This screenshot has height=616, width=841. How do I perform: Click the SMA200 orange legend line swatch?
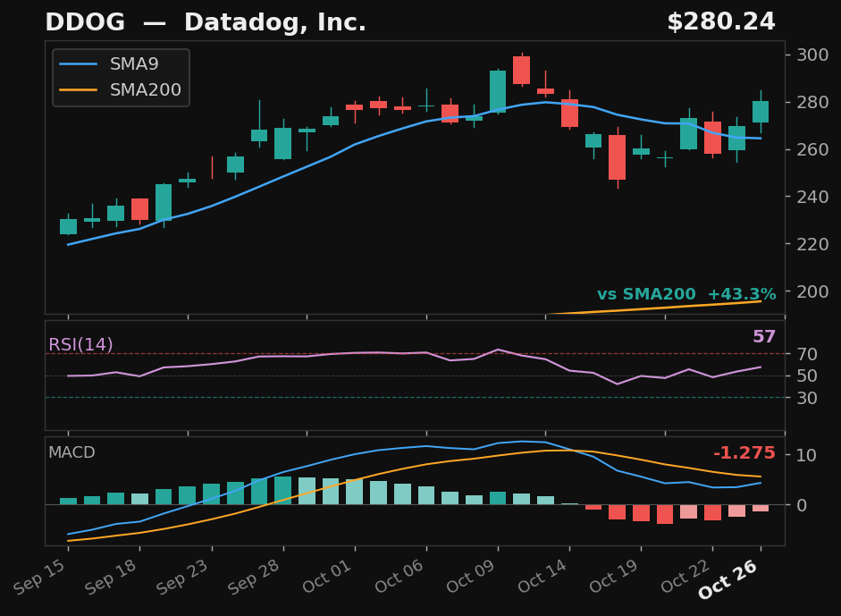pyautogui.click(x=79, y=89)
